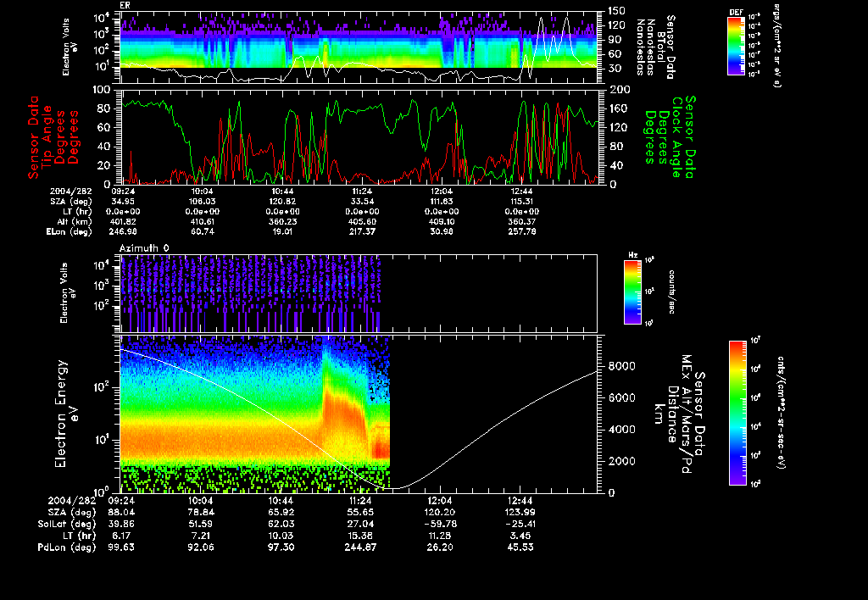Click the 'Azimuth 0' panel title
The height and width of the screenshot is (600, 868).
tap(144, 248)
